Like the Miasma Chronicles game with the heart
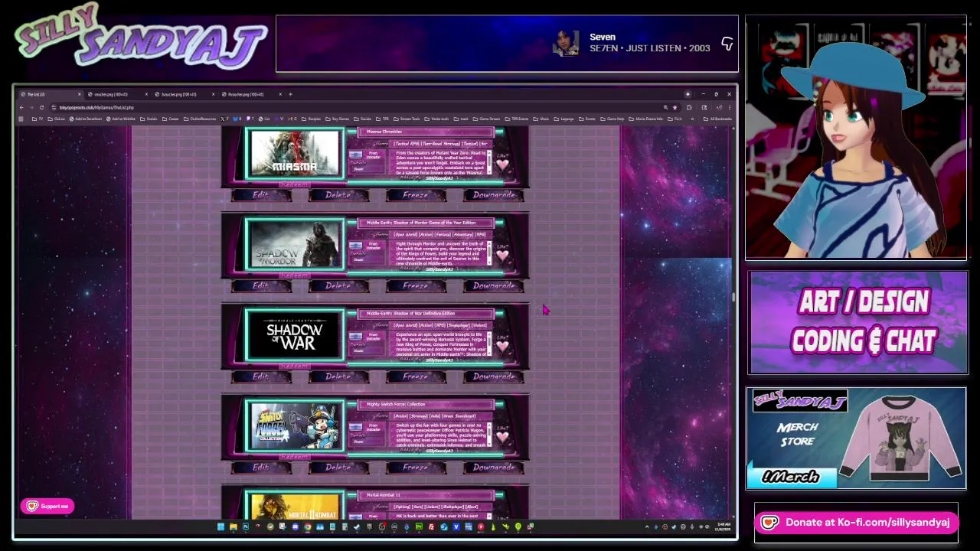Viewport: 980px width, 551px height. pos(502,165)
